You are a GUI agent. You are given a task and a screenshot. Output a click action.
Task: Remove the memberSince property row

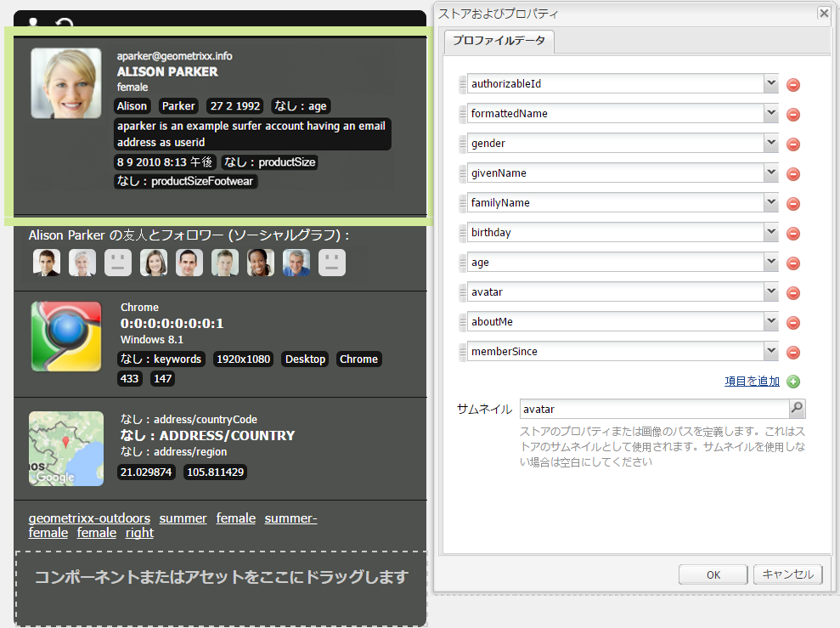(792, 353)
